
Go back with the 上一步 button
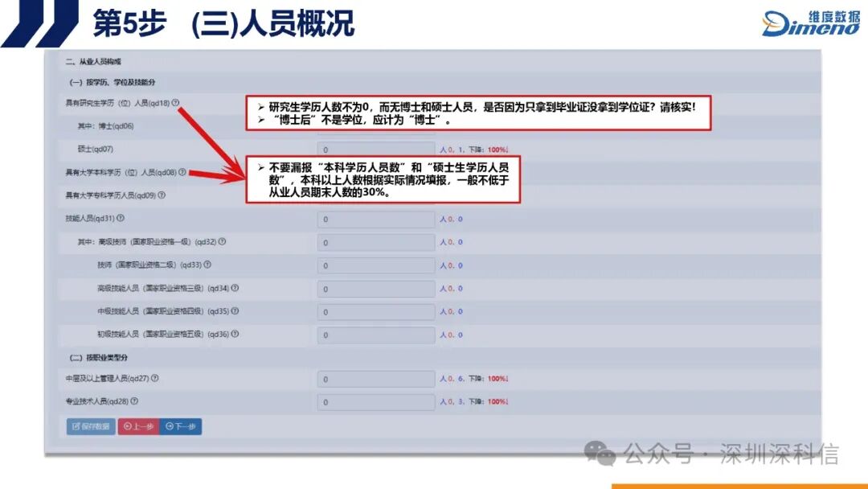click(x=138, y=426)
